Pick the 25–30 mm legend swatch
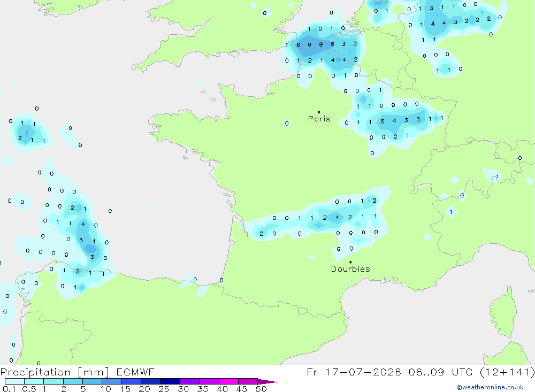 [x=170, y=381]
